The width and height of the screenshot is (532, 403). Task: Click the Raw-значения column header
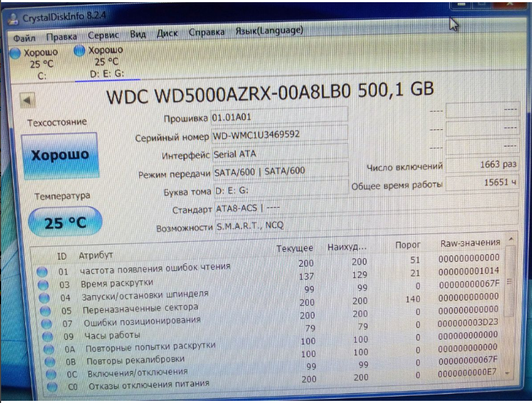coord(470,243)
